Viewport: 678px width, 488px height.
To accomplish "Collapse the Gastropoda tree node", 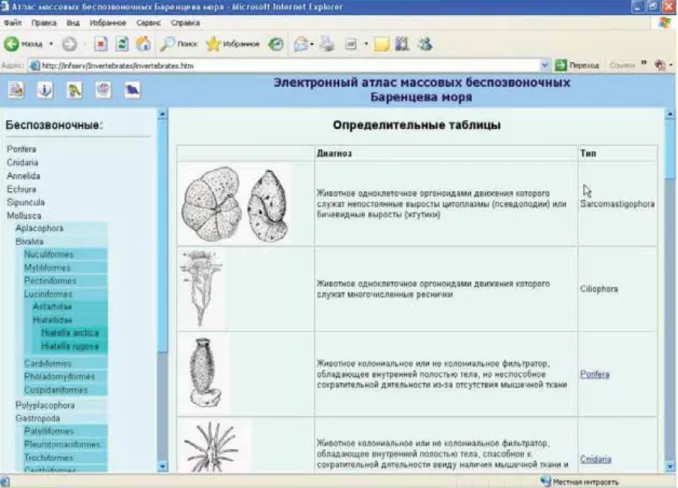I will (x=38, y=418).
